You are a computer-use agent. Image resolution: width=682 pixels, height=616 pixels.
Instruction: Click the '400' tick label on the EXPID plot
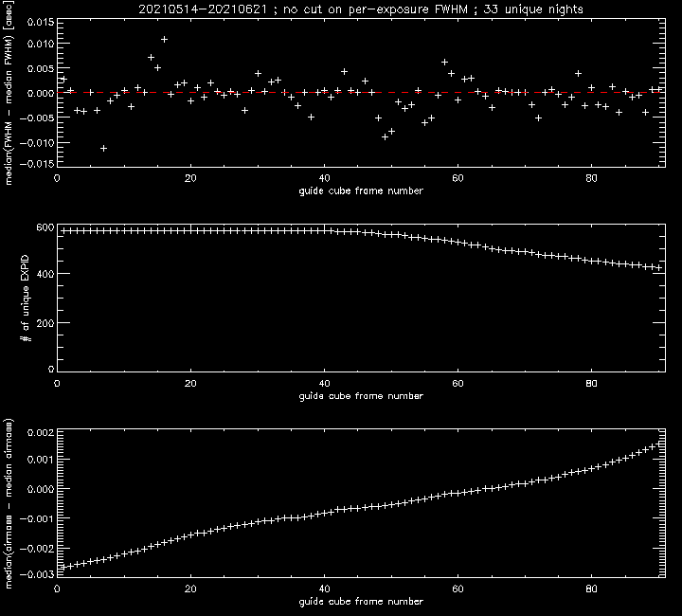coord(45,274)
